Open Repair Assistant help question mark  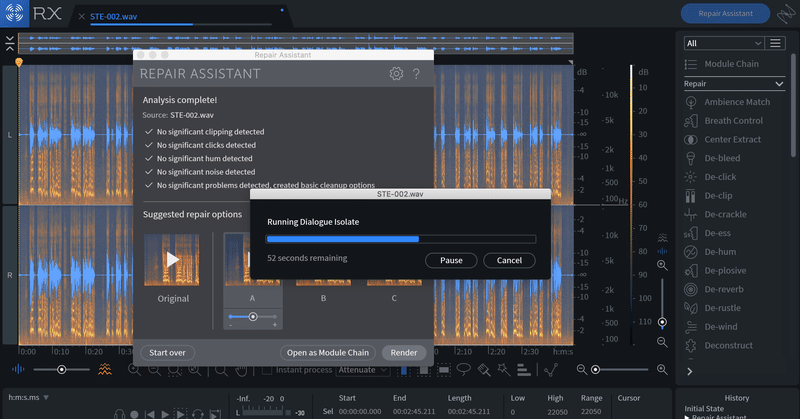point(416,73)
